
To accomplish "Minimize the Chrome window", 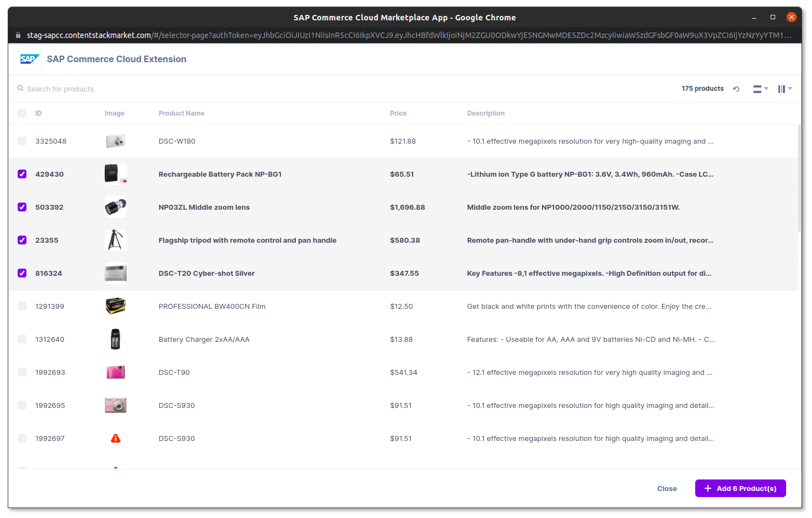I will point(754,18).
